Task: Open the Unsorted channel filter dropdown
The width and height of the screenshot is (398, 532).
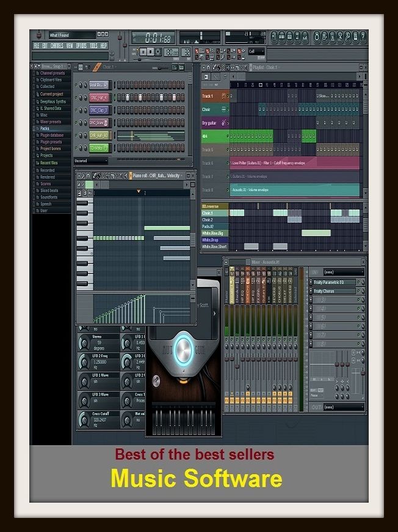Action: click(91, 161)
